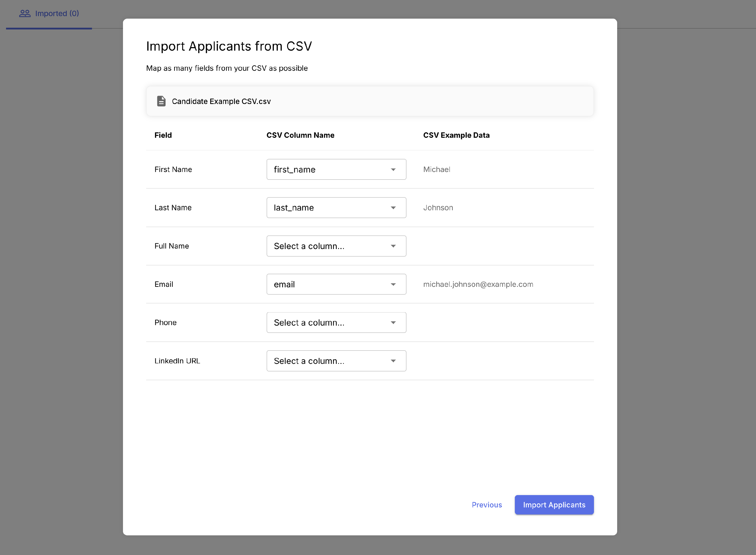756x555 pixels.
Task: Open the Email column dropdown
Action: click(336, 285)
